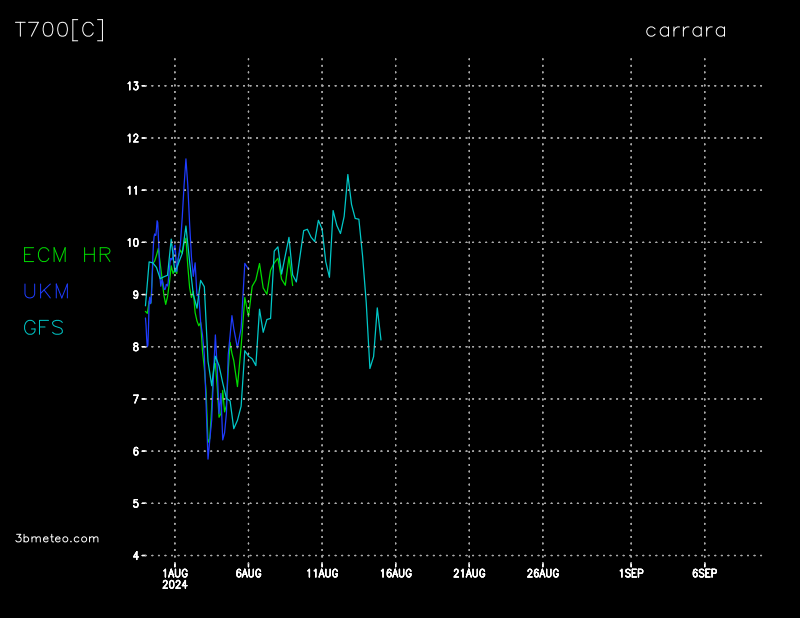Click the ECM HR legend label
The image size is (800, 618).
(x=67, y=255)
